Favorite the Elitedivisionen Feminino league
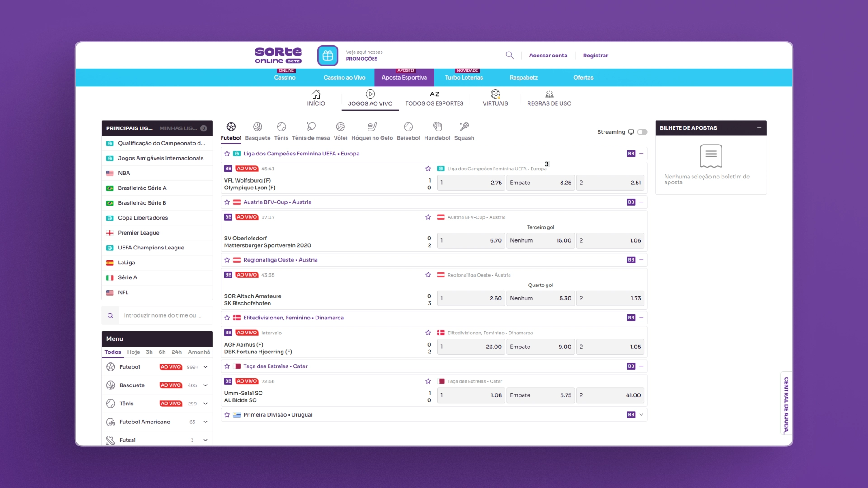This screenshot has width=868, height=488. (x=227, y=318)
